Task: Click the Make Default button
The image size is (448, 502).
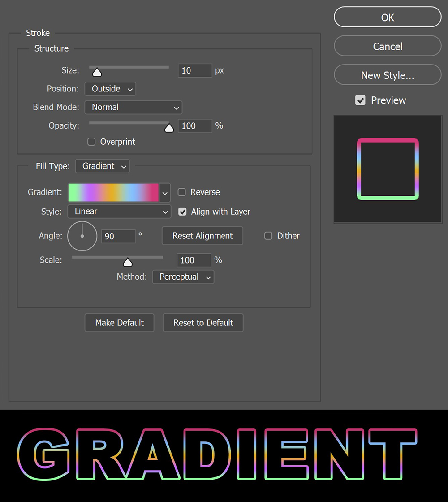Action: tap(119, 322)
